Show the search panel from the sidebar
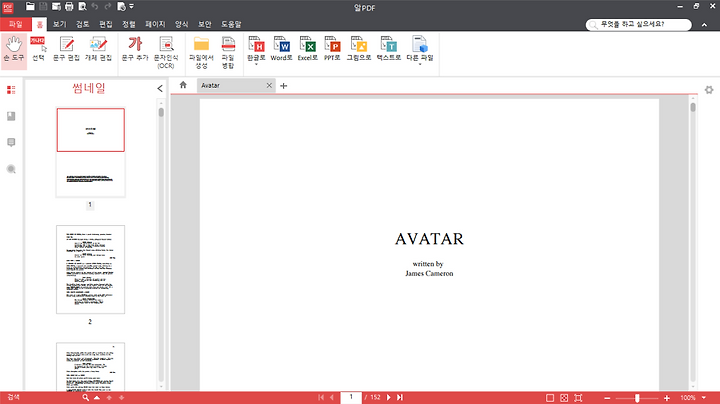Screen dimensions: 720x404 pos(11,169)
